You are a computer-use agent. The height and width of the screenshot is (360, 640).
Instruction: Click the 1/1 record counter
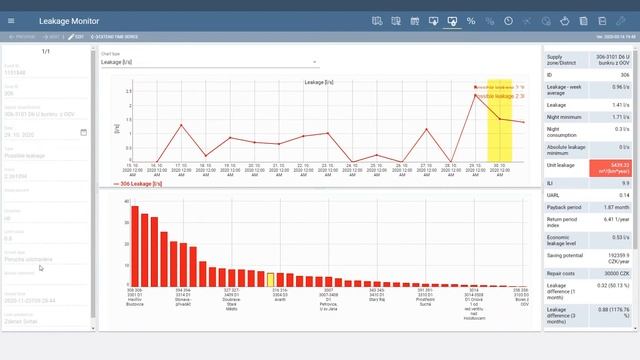pyautogui.click(x=46, y=51)
